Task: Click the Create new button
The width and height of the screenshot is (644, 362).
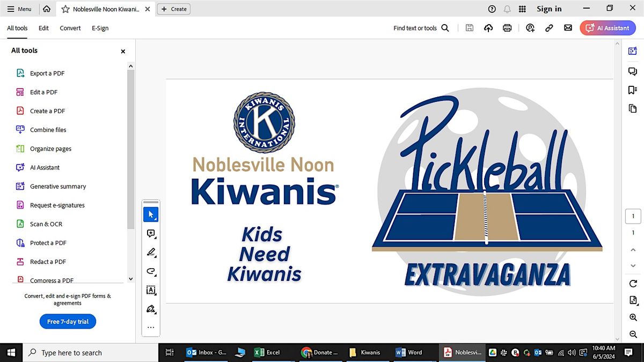Action: 174,9
